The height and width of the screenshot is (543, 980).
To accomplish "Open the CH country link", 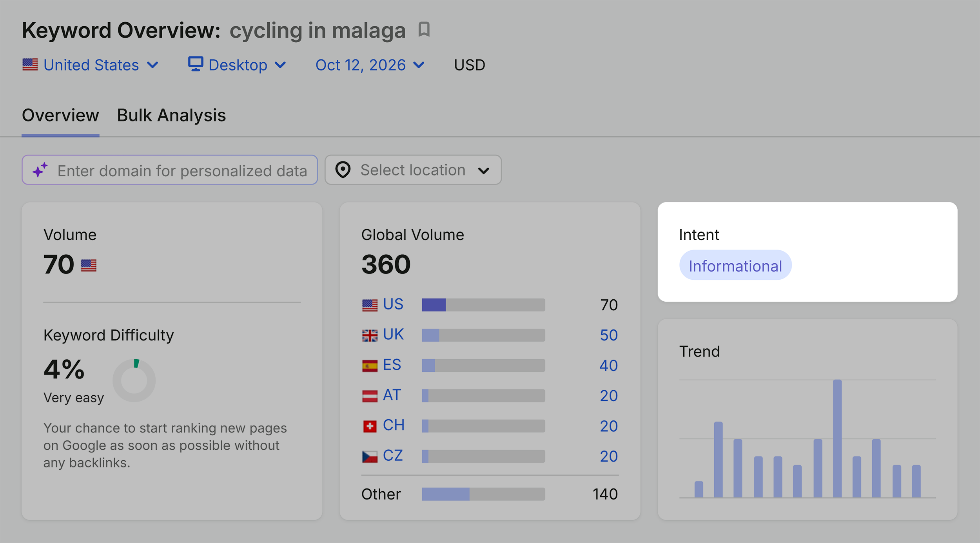I will (x=394, y=425).
